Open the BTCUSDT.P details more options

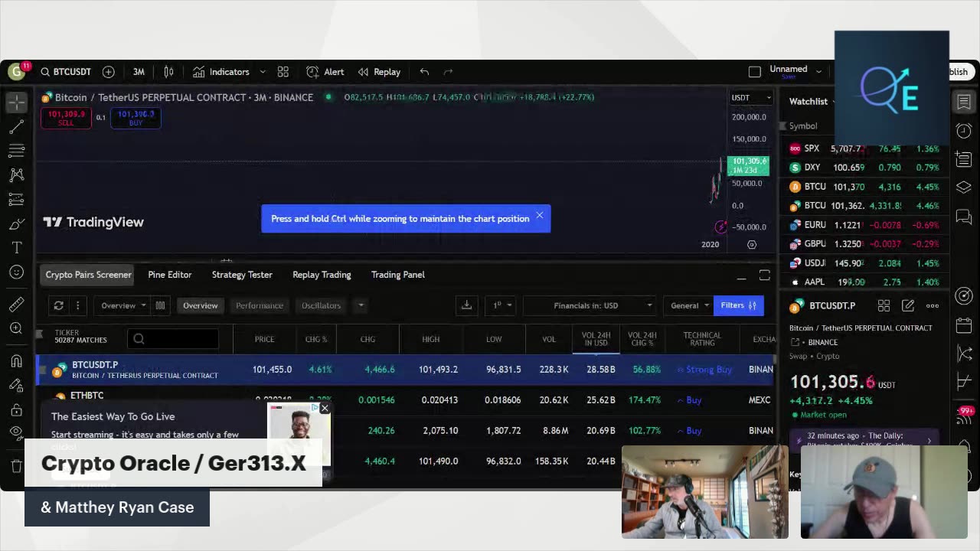point(933,306)
